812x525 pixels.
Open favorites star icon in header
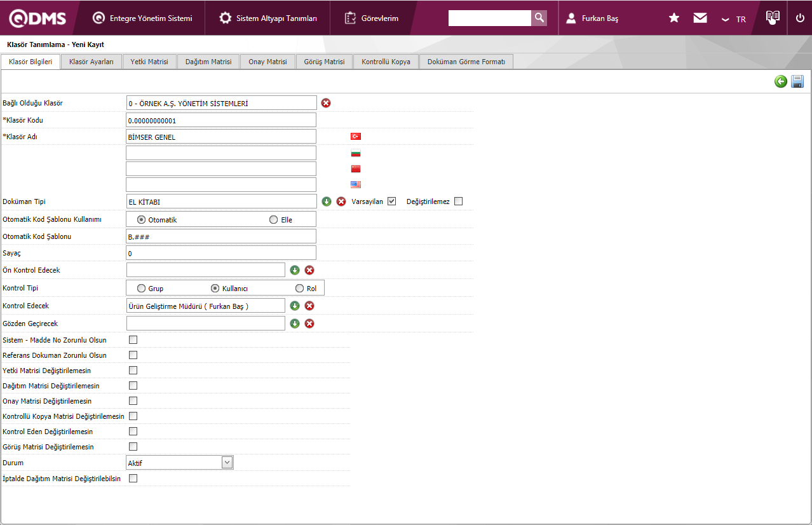pyautogui.click(x=674, y=18)
